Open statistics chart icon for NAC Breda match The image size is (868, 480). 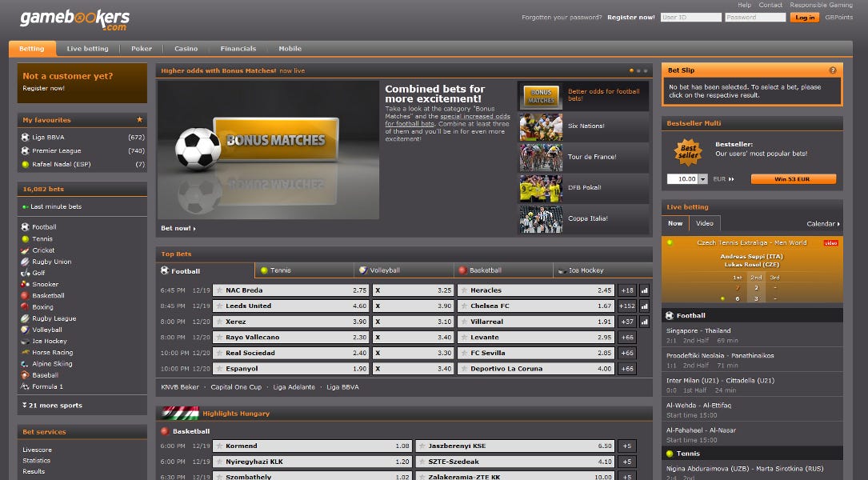click(644, 290)
